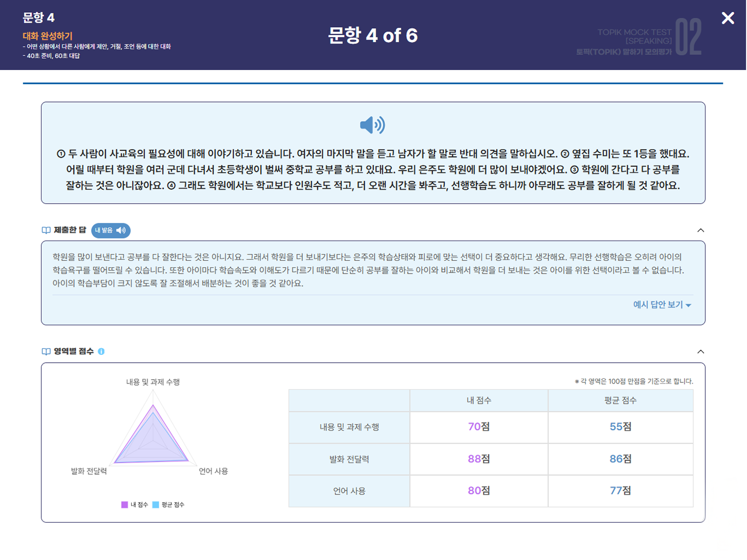Click the 88점 my score cell
747x560 pixels.
[479, 459]
